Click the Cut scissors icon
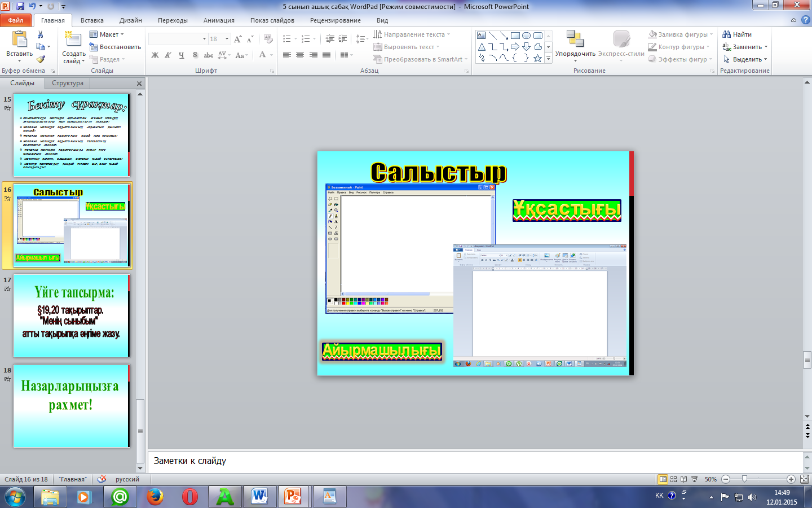Screen dimensions: 812x508 coord(41,34)
